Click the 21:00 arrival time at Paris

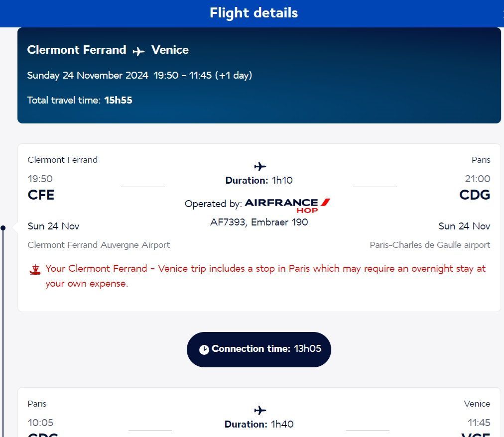[477, 179]
